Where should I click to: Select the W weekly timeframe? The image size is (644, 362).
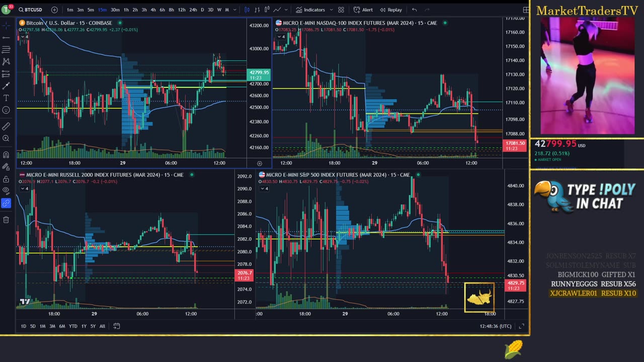point(219,10)
